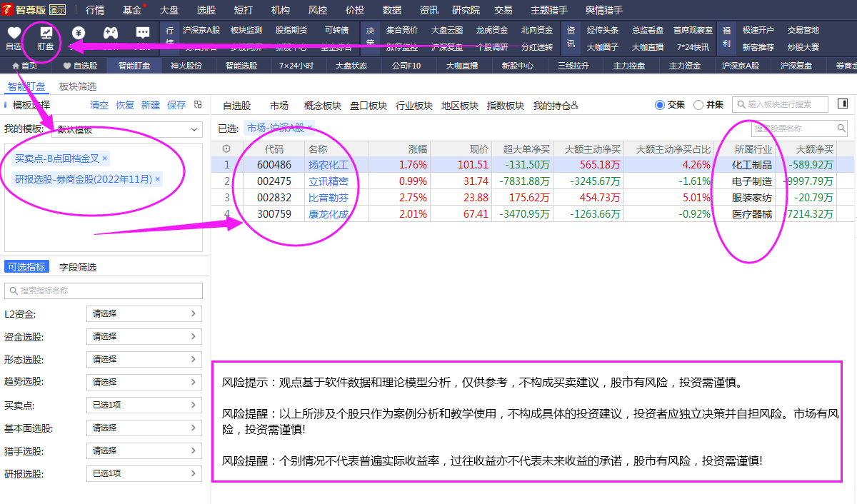
Task: Click stock code 600486
Action: click(x=274, y=165)
